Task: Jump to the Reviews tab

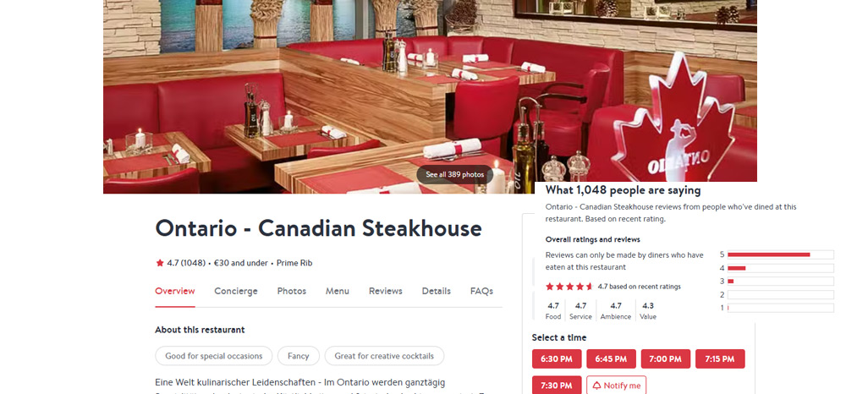Action: (x=385, y=291)
